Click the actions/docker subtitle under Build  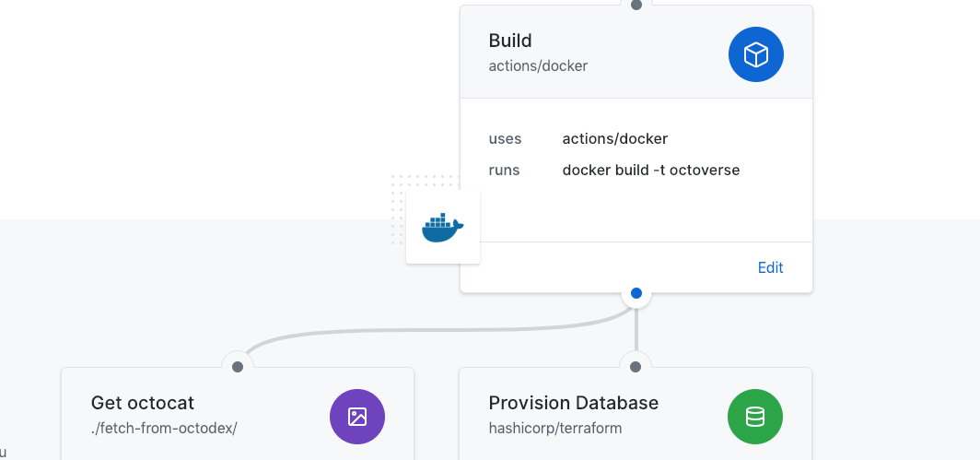coord(538,65)
